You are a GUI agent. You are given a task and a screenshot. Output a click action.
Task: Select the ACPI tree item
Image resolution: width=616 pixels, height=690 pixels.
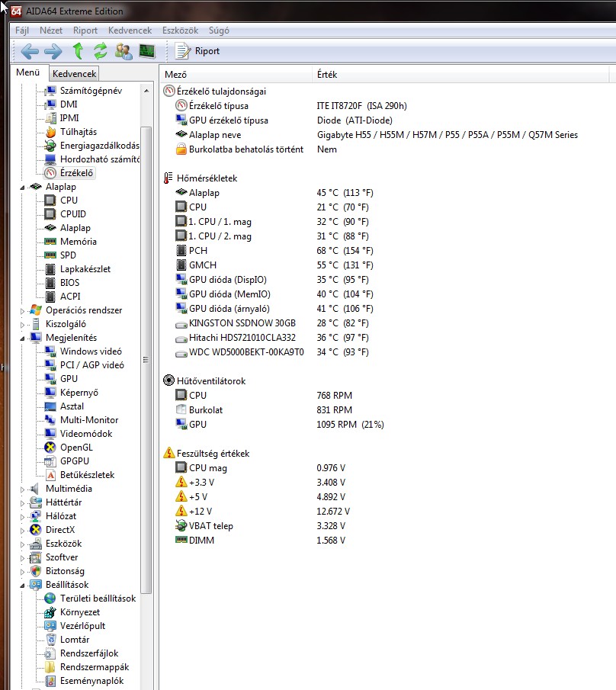coord(70,296)
